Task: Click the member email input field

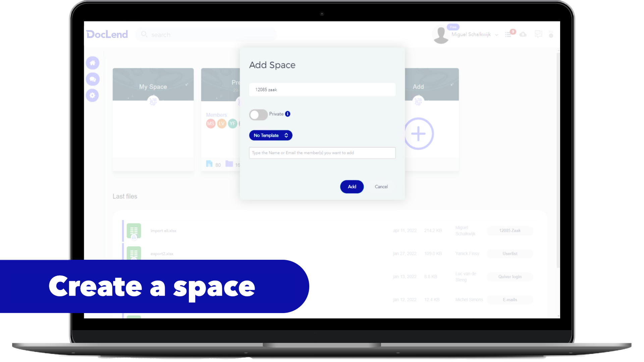Action: point(322,153)
